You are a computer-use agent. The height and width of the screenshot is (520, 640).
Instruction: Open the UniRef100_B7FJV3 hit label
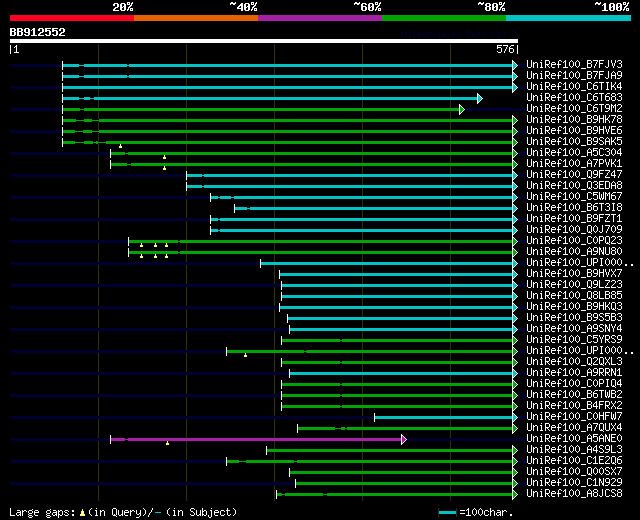(574, 64)
